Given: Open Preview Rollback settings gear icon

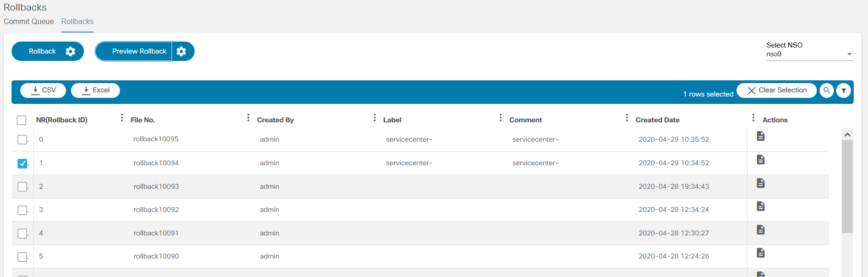Looking at the screenshot, I should point(182,51).
